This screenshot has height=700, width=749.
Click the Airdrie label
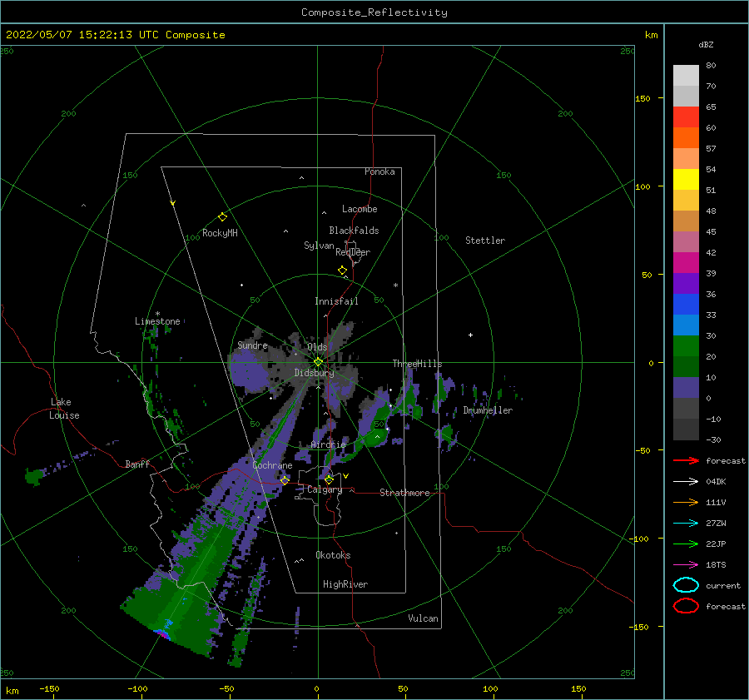click(328, 444)
